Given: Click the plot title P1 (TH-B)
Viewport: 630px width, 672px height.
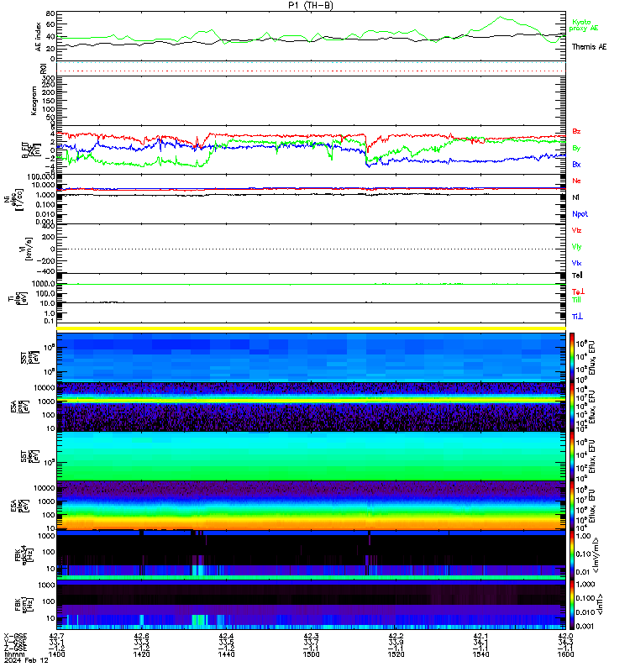Looking at the screenshot, I should (x=310, y=5).
